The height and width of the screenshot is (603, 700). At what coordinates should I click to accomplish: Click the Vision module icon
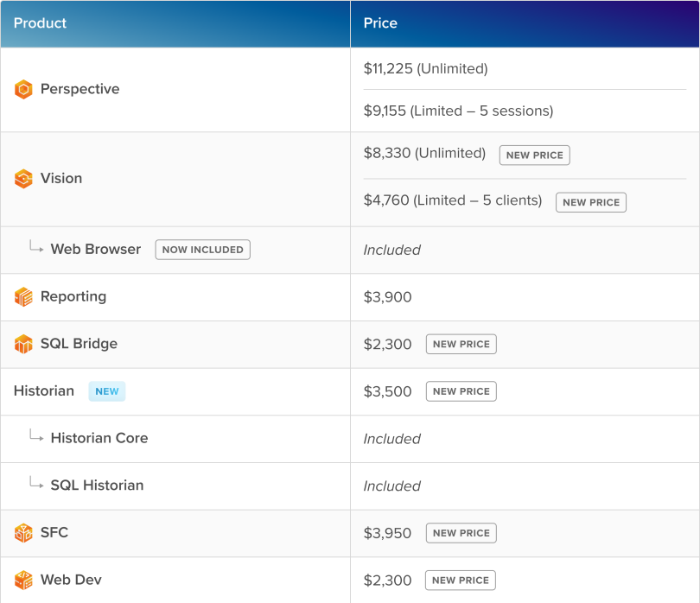coord(23,179)
